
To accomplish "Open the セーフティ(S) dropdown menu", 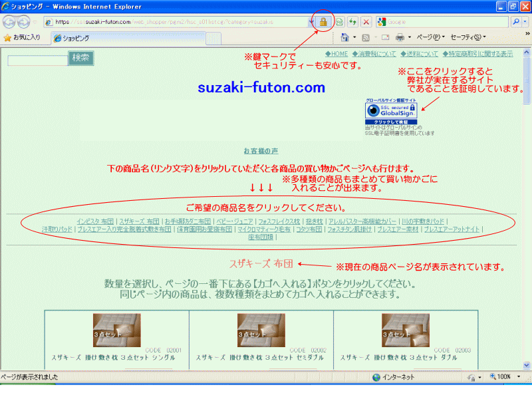I will coord(467,37).
